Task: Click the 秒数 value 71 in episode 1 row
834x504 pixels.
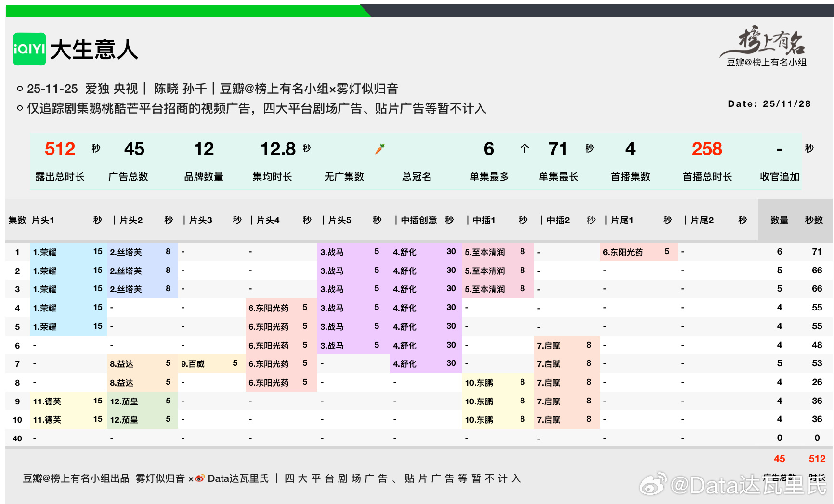Action: (817, 252)
